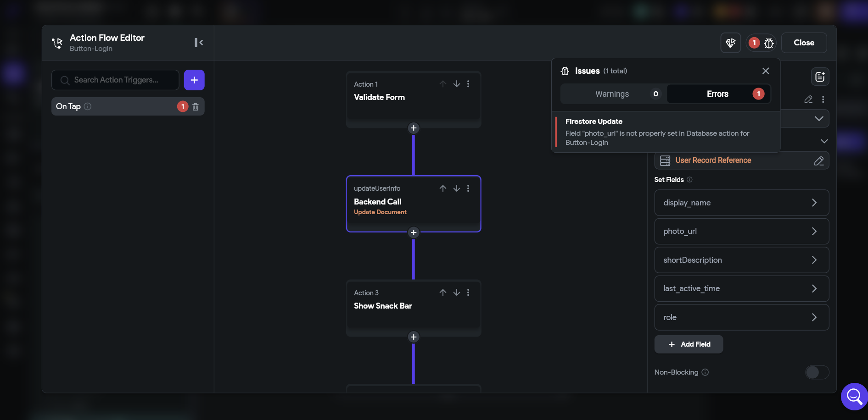This screenshot has width=868, height=420.
Task: Open right panel more options menu
Action: point(823,99)
